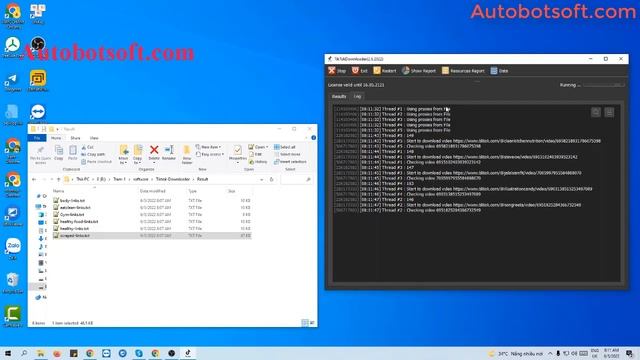Stop the running TikTok Downloader job

tap(337, 71)
